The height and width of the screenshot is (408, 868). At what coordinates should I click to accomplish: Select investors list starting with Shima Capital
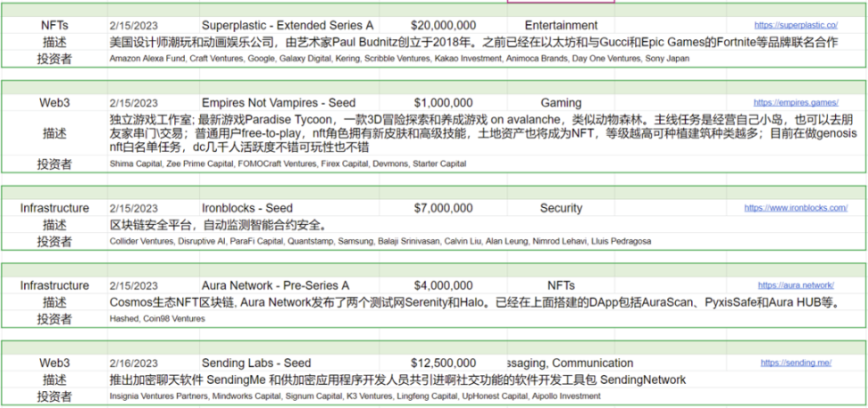coord(288,164)
